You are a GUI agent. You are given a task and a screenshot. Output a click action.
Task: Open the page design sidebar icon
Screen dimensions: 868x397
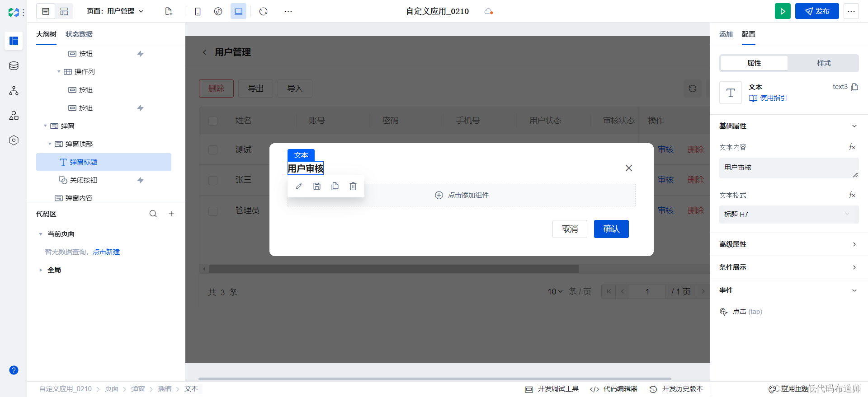(14, 41)
